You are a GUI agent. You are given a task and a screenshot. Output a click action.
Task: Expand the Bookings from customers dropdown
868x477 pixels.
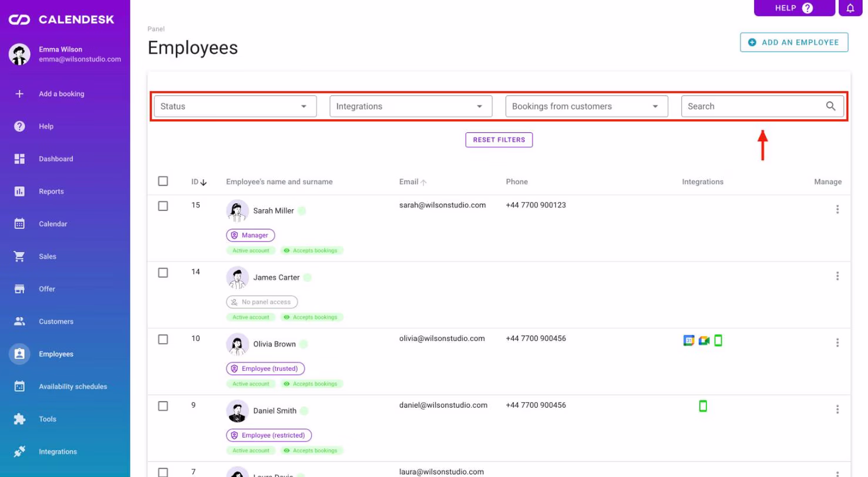587,106
